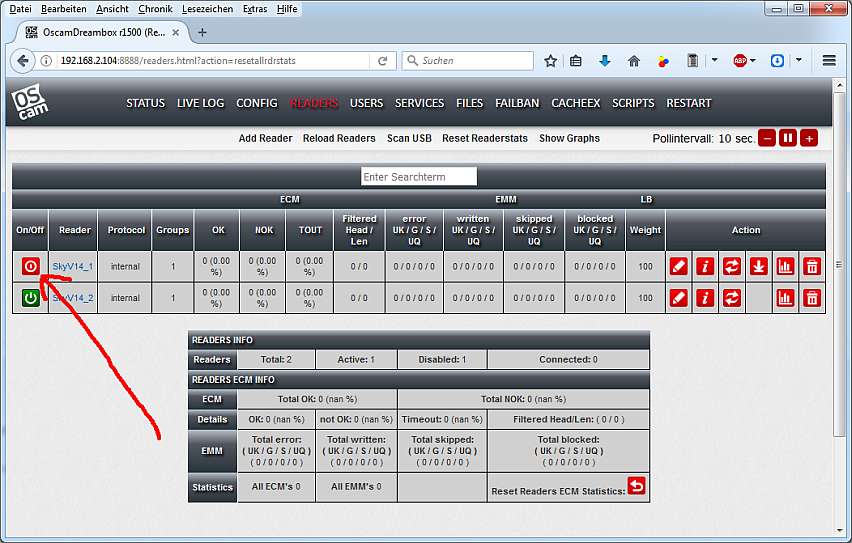The height and width of the screenshot is (543, 852).
Task: Open info icon for SkyV14_1 reader
Action: click(x=705, y=267)
